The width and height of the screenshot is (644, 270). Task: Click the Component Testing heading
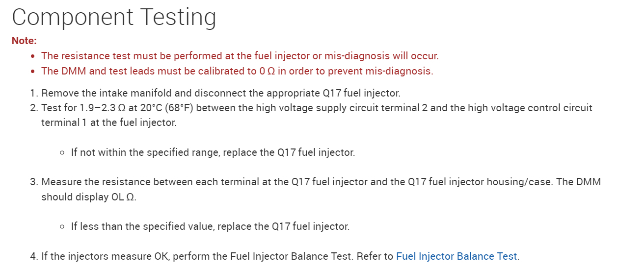(114, 17)
